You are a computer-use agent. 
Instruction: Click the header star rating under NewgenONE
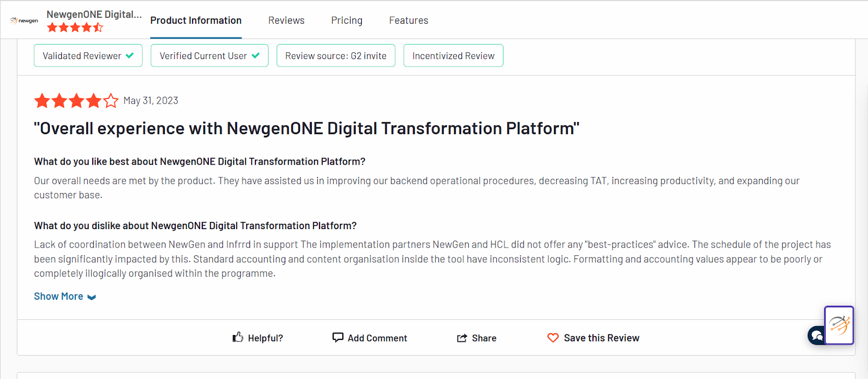tap(75, 27)
